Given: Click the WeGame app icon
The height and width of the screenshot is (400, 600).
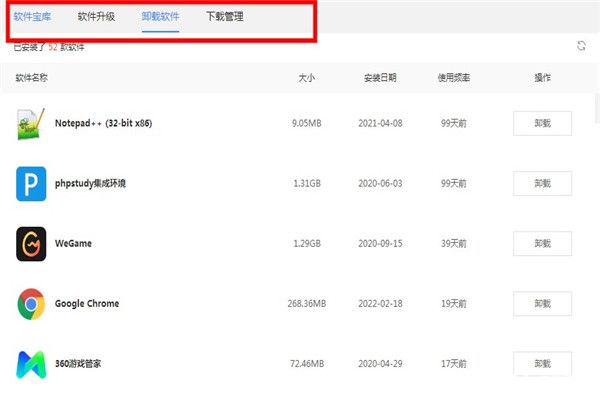Looking at the screenshot, I should pos(31,244).
